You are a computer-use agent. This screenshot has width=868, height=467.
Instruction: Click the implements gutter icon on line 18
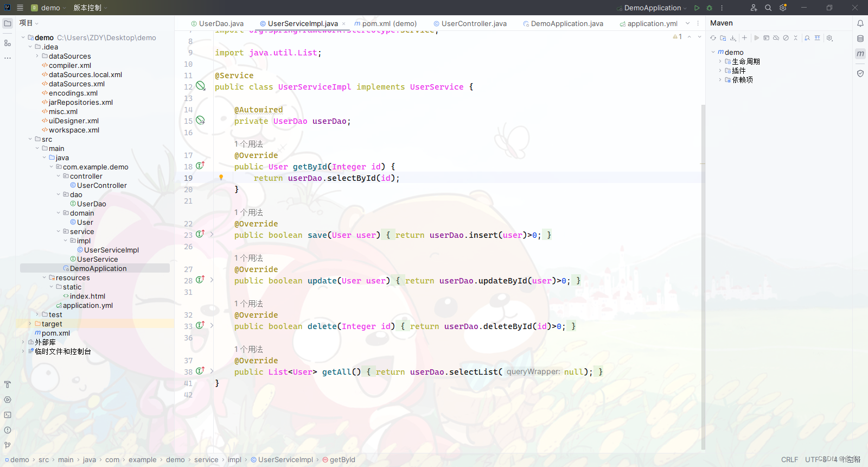pyautogui.click(x=200, y=166)
